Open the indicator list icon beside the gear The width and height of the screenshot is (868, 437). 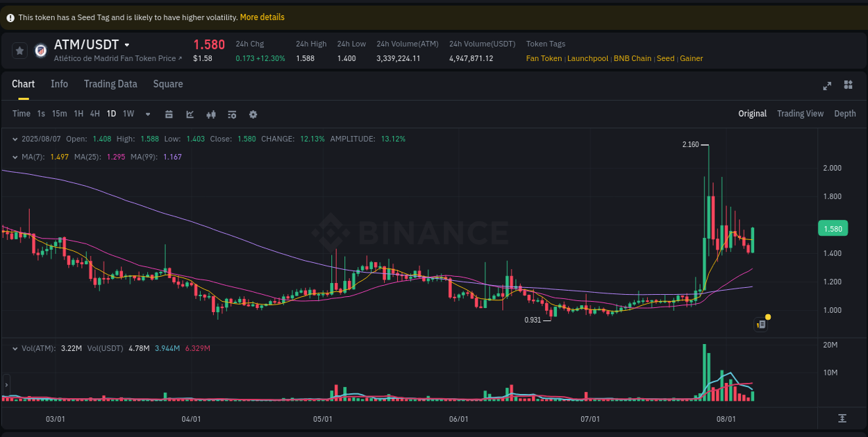point(232,114)
